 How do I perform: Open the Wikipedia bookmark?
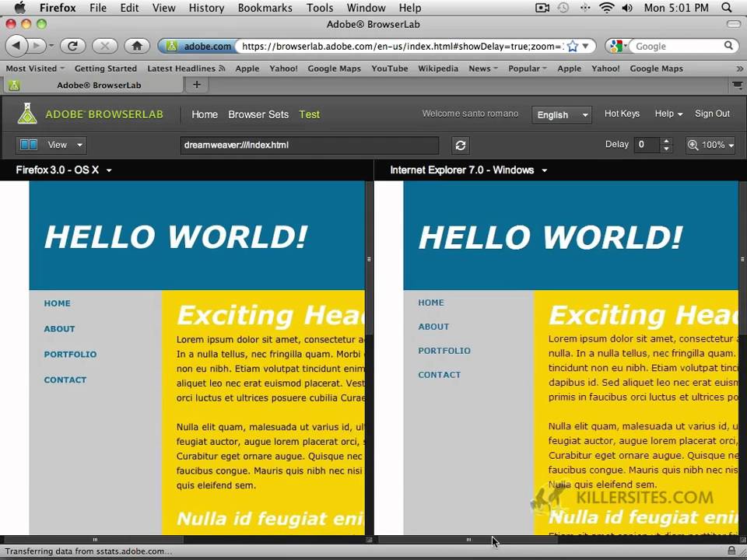(438, 68)
